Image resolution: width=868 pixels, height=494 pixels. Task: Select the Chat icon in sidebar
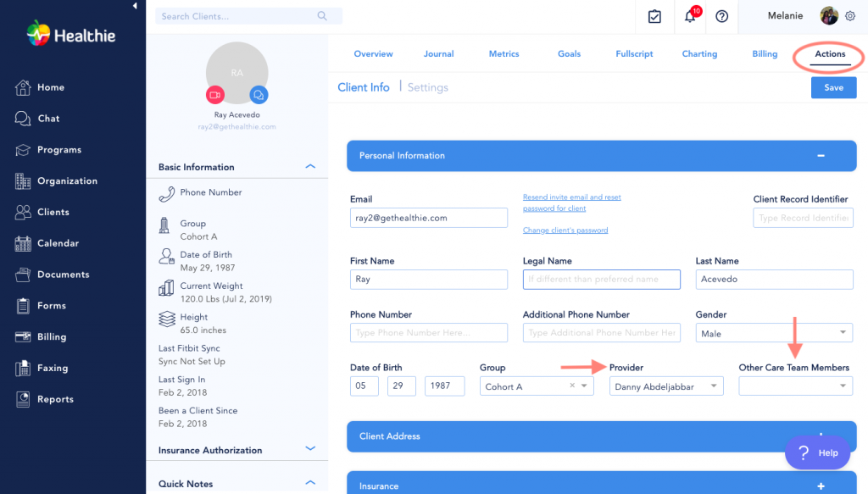click(x=24, y=118)
